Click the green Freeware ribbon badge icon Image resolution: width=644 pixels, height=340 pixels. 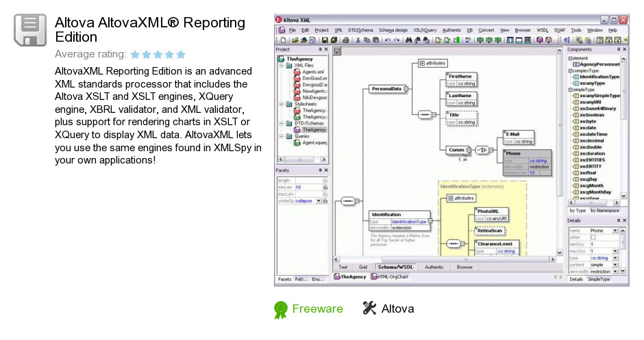click(x=281, y=310)
